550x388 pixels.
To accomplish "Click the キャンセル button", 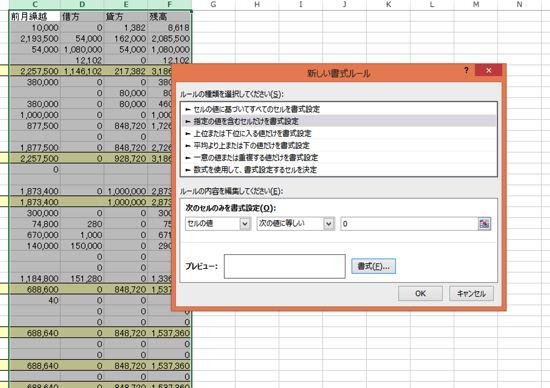I will 471,293.
